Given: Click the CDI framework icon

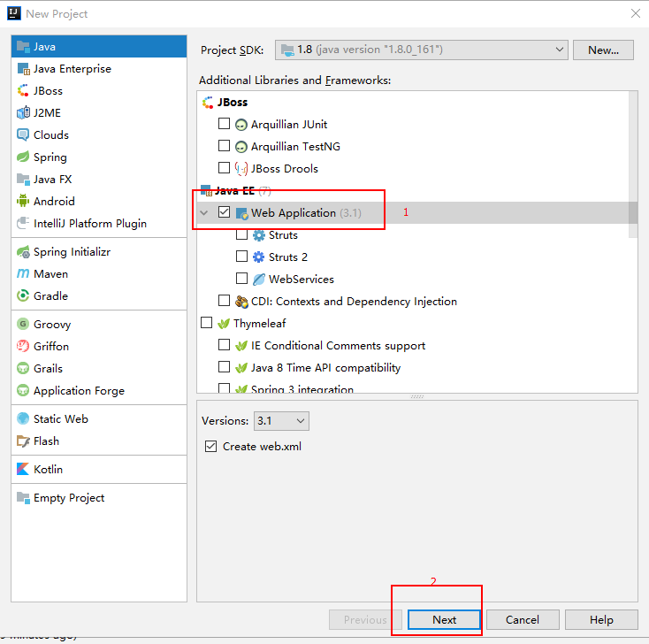Looking at the screenshot, I should click(241, 302).
